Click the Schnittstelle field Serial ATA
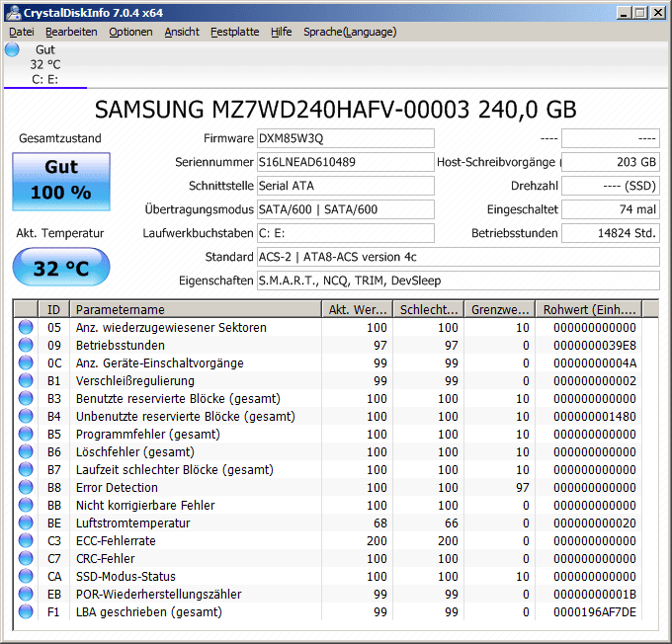This screenshot has width=672, height=644. tap(346, 186)
